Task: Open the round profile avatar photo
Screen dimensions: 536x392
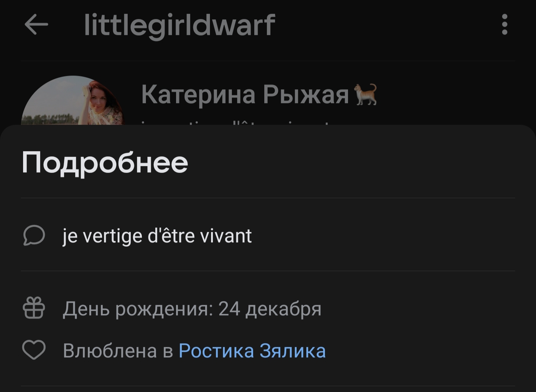Action: pyautogui.click(x=73, y=100)
